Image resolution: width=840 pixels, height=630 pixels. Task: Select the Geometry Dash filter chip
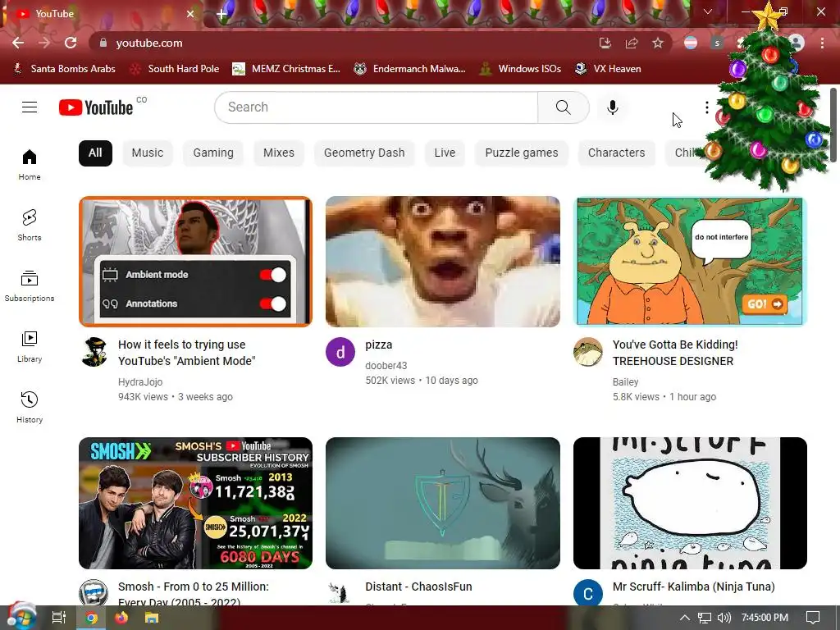364,153
